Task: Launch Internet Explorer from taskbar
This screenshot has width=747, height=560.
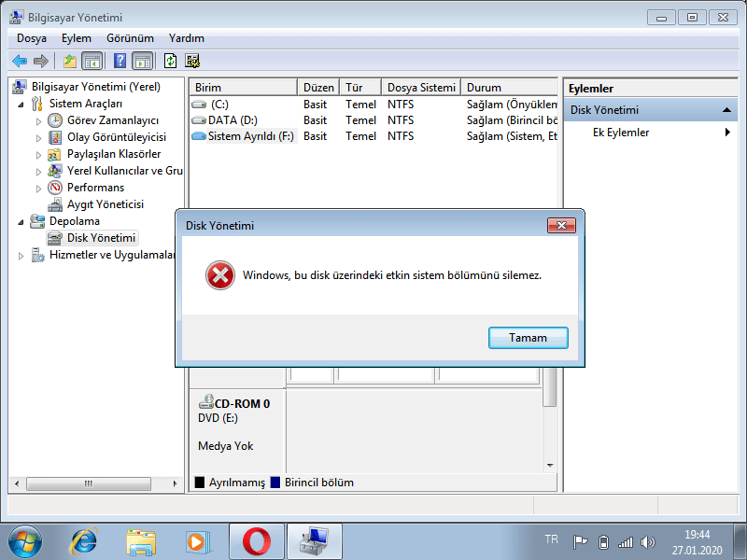Action: click(84, 542)
